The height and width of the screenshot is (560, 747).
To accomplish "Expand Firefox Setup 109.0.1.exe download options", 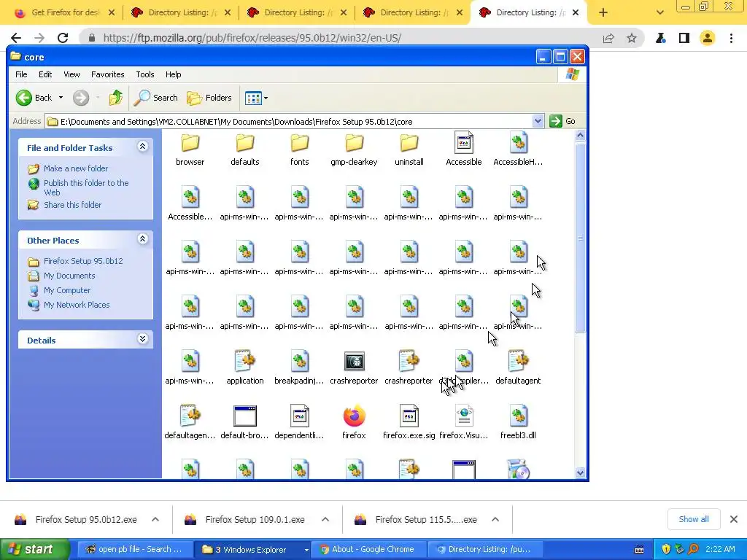I will point(325,519).
